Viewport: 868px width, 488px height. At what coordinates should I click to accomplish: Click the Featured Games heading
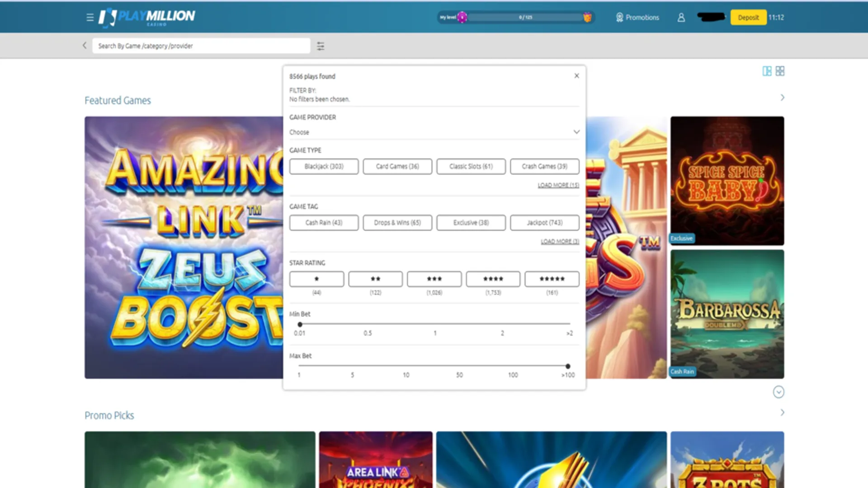point(118,100)
